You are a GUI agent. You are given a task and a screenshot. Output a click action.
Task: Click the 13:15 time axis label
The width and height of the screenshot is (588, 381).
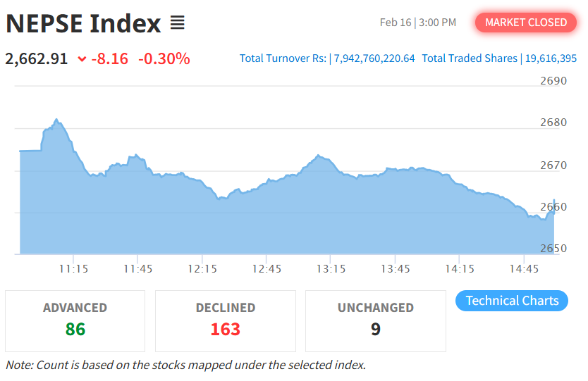[x=331, y=269]
